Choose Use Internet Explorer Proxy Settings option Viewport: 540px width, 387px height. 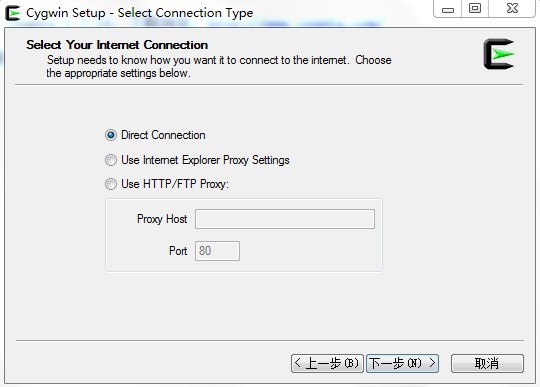coord(111,160)
